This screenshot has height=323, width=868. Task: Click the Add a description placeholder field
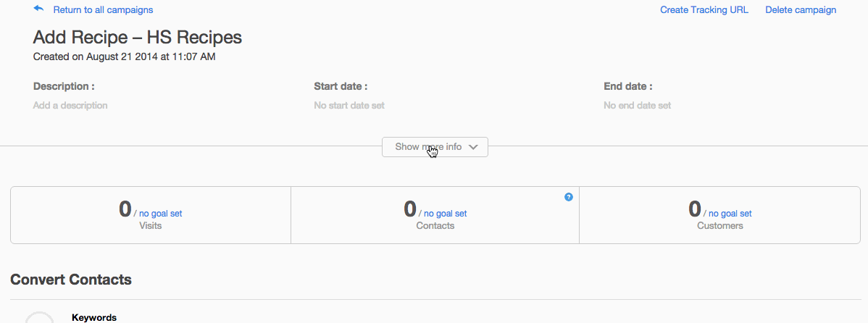coord(70,105)
